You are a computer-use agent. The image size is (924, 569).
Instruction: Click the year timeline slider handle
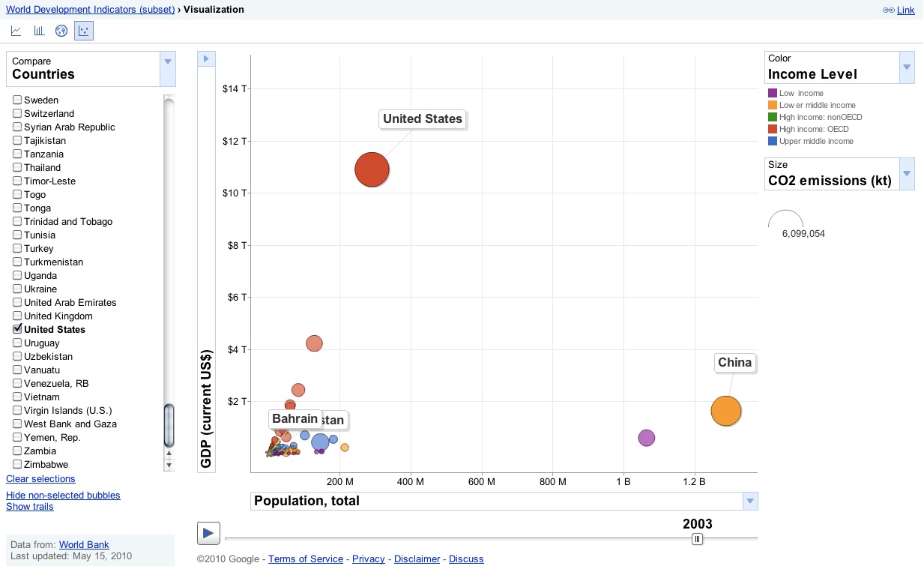pos(697,538)
